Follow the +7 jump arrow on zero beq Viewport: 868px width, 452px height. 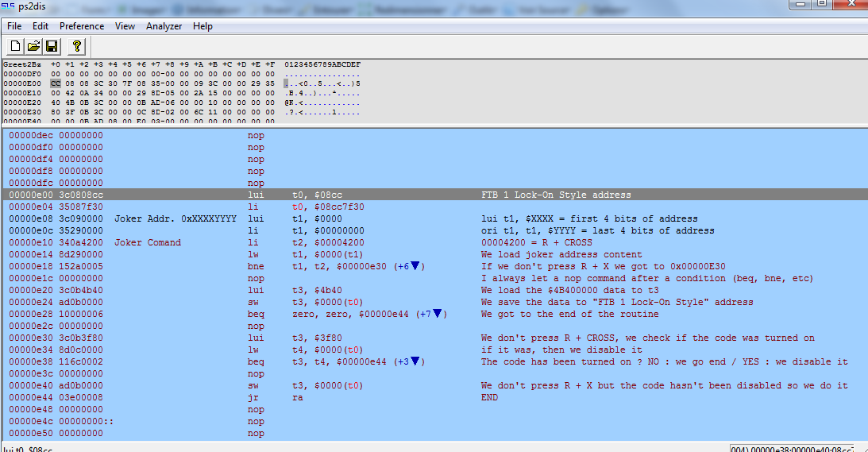click(437, 314)
